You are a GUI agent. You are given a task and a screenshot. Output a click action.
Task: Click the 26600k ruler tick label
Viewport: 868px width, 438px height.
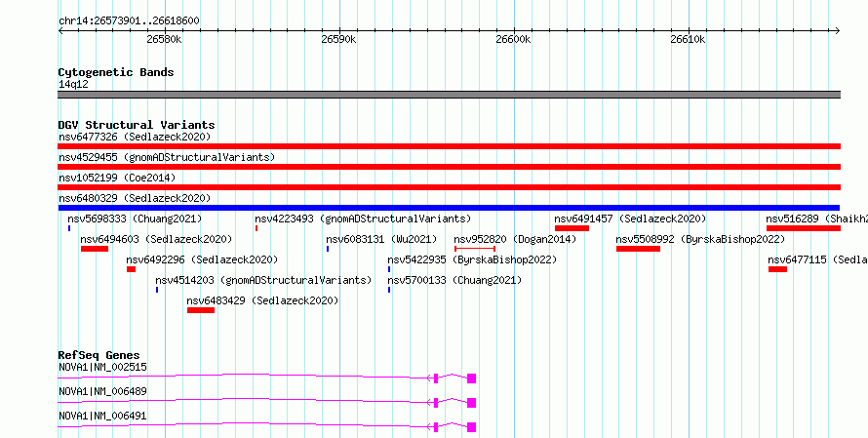pyautogui.click(x=514, y=39)
